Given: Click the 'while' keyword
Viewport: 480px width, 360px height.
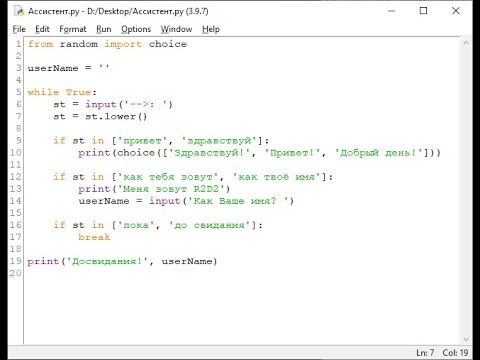Looking at the screenshot, I should pyautogui.click(x=43, y=92).
